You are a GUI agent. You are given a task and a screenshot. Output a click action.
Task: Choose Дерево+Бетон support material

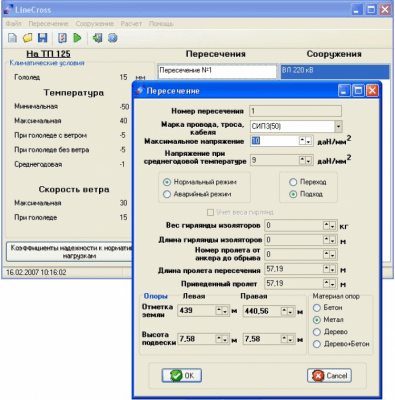point(317,344)
